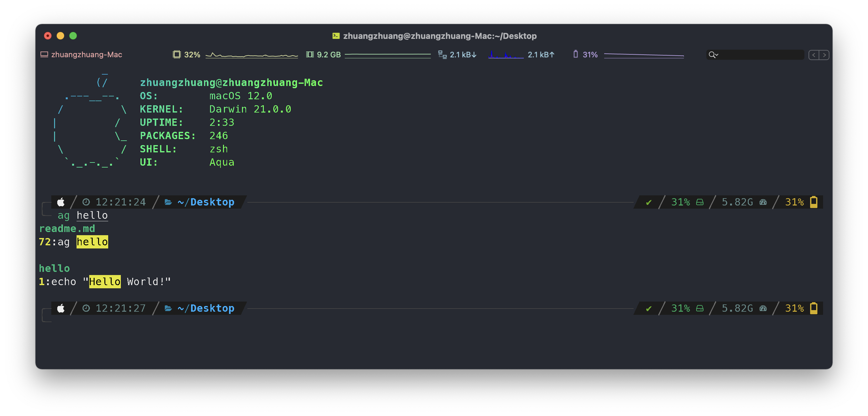Click the Darwin 21.0.0 kernel value
868x416 pixels.
pos(250,109)
